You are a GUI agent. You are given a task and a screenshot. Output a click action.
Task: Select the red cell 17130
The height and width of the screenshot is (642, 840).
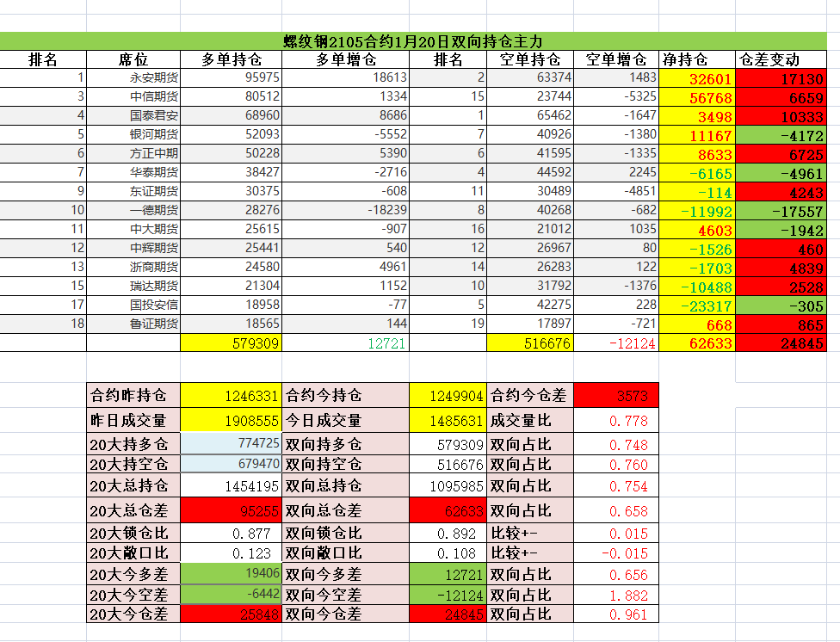(x=781, y=77)
